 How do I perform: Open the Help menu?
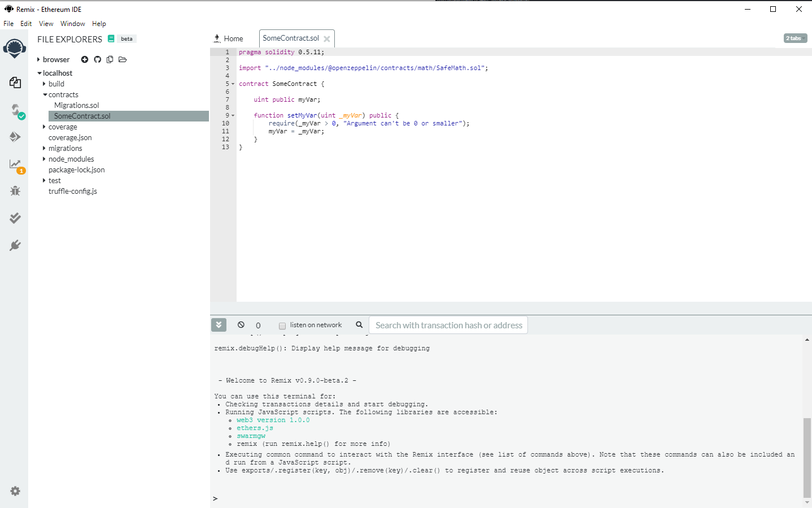coord(99,24)
